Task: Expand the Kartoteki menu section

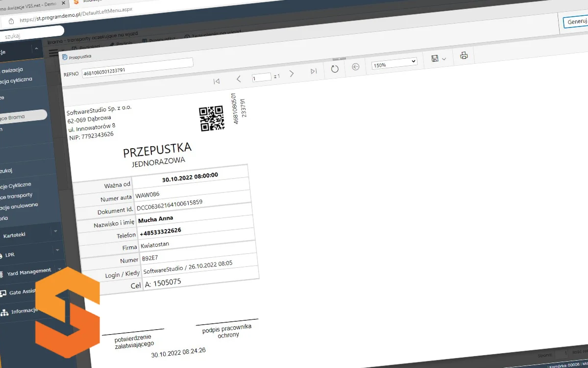Action: click(55, 231)
